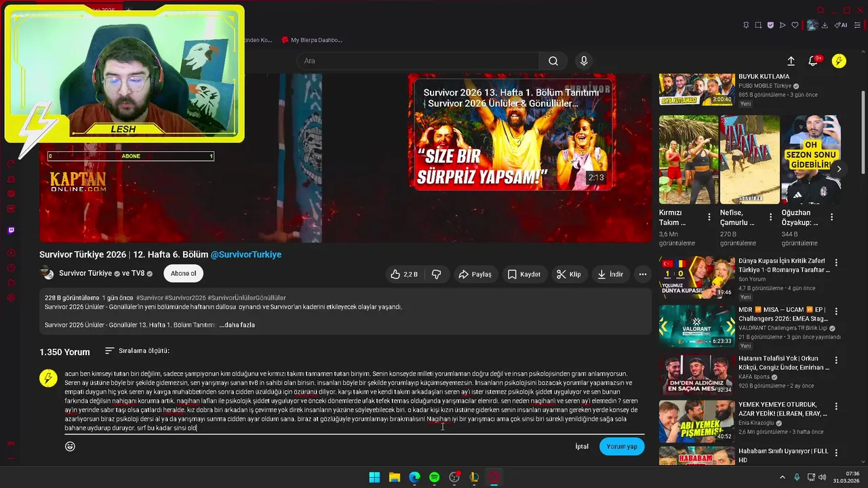Screen dimensions: 868x488
Task: Open Opera downloads icon in toolbar
Action: tap(825, 25)
